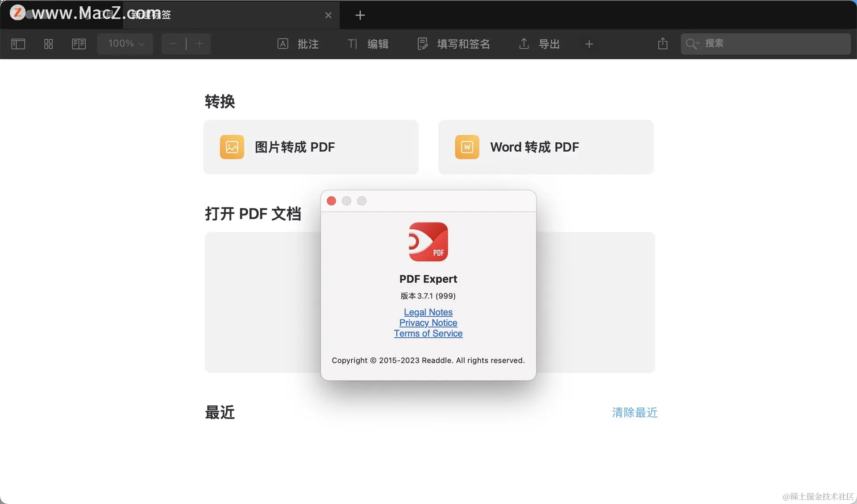Open a new tab with plus button
The width and height of the screenshot is (857, 504).
click(x=360, y=15)
